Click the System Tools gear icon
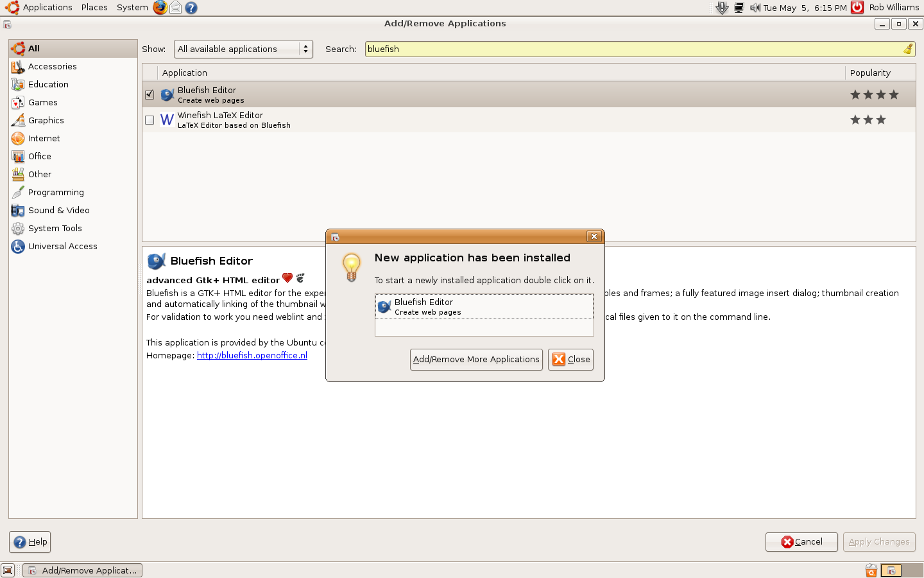This screenshot has height=578, width=924. (x=18, y=229)
